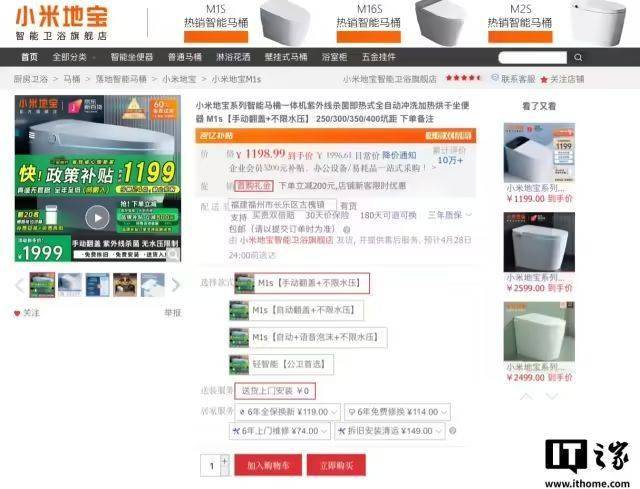
Task: Increase quantity with plus stepper
Action: click(224, 460)
